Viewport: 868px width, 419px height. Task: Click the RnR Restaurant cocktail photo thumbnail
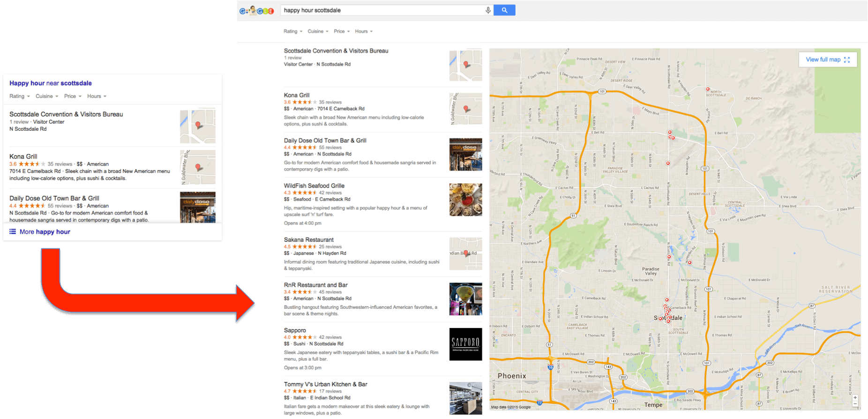click(465, 299)
